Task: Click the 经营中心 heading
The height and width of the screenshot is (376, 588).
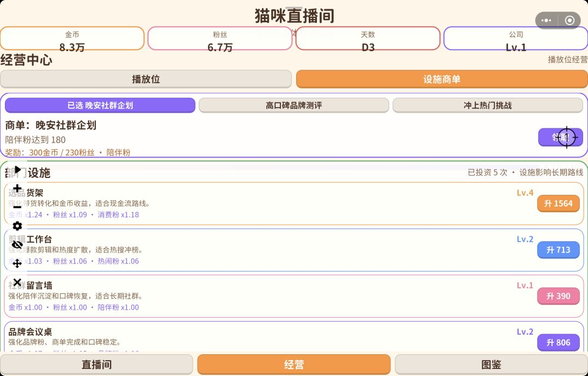Action: [26, 60]
